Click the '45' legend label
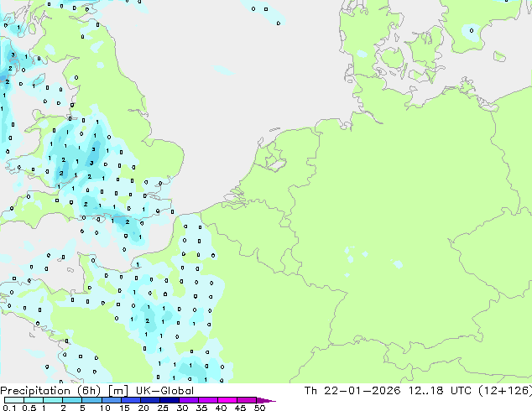532x411 pixels. pos(241,408)
